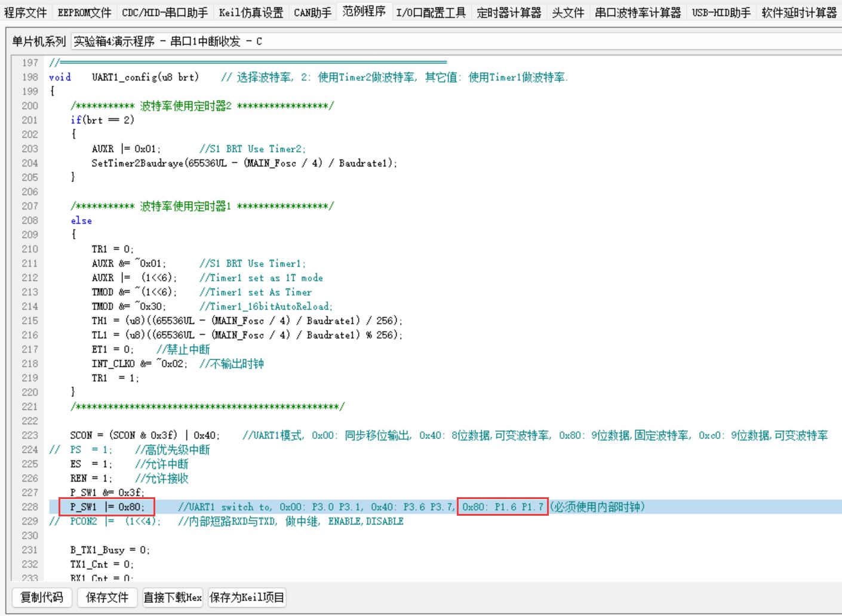Click the if(brt == 2) code line
Image resolution: width=842 pixels, height=616 pixels.
pyautogui.click(x=102, y=120)
